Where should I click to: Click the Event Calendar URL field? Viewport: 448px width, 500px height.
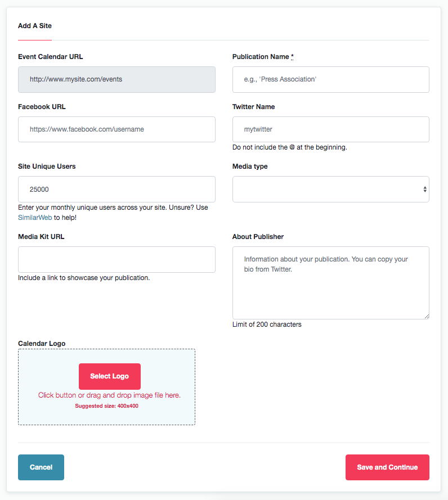pos(117,79)
